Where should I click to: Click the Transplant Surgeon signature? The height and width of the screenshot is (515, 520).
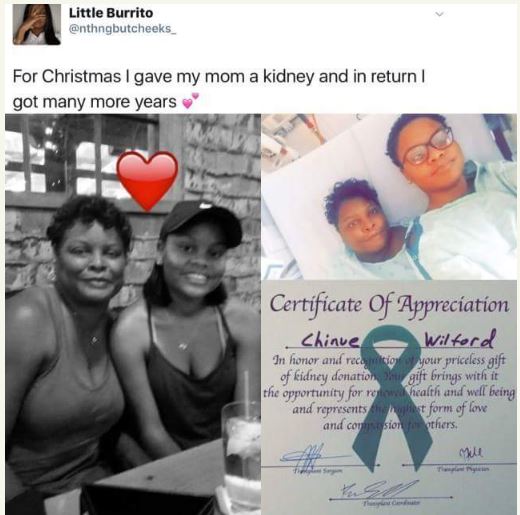[305, 456]
